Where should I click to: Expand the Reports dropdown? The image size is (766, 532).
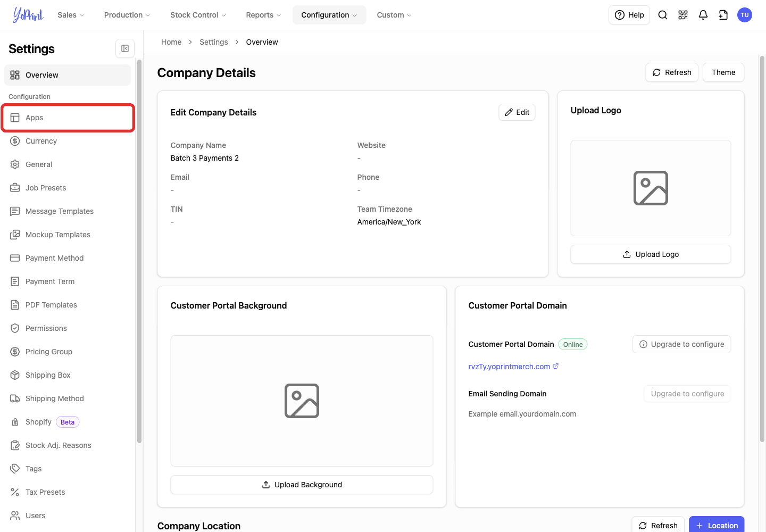click(x=263, y=15)
